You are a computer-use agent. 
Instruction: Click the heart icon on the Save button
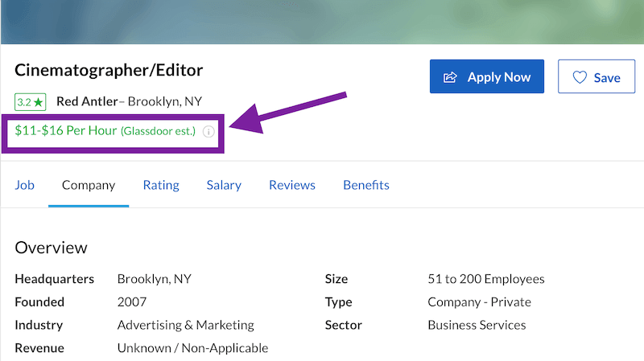click(579, 77)
